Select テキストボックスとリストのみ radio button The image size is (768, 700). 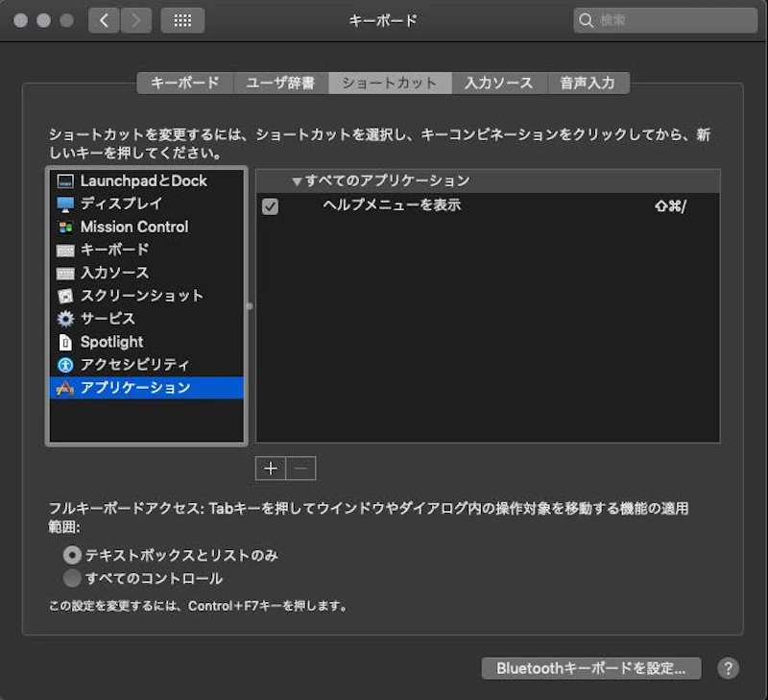pyautogui.click(x=72, y=555)
